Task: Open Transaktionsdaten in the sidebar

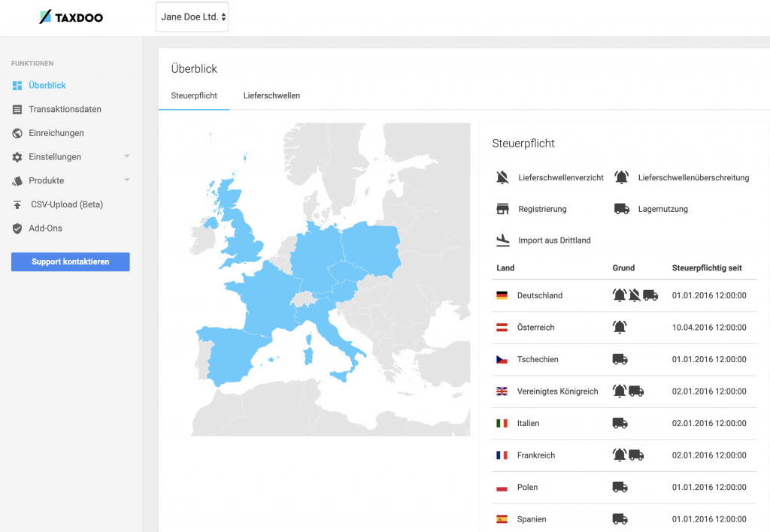Action: pos(65,109)
